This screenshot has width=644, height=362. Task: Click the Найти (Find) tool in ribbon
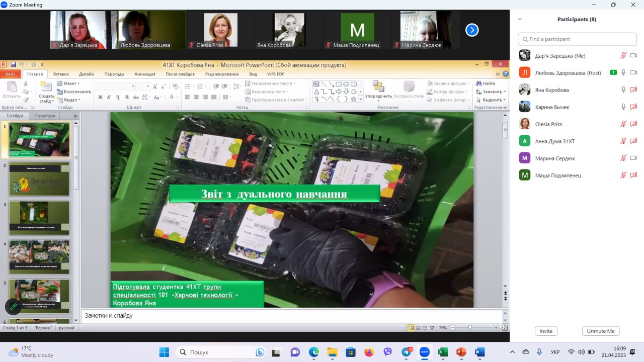485,83
